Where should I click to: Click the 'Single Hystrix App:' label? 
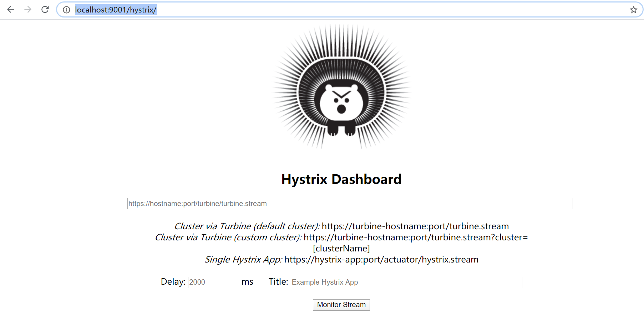[x=243, y=260]
